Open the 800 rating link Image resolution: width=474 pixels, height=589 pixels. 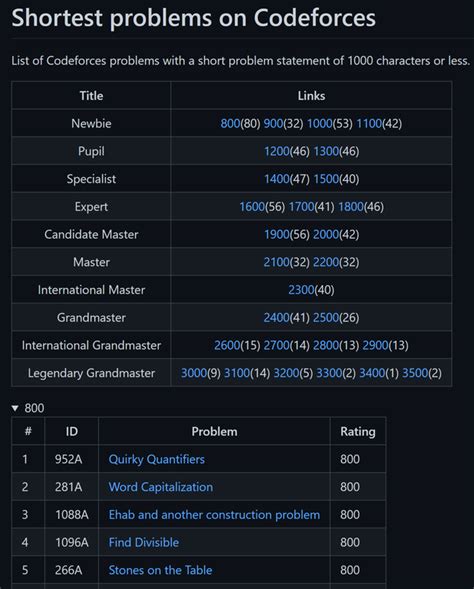(x=230, y=124)
